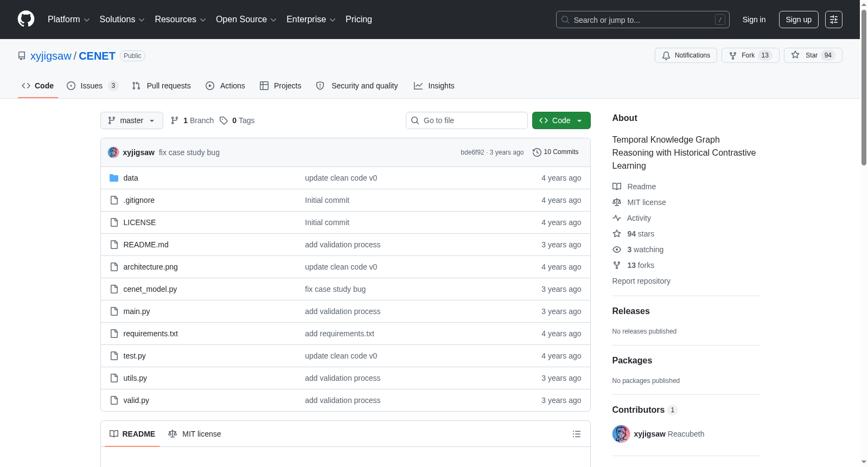
Task: Click the file icon beside requirements.txt
Action: (x=114, y=334)
